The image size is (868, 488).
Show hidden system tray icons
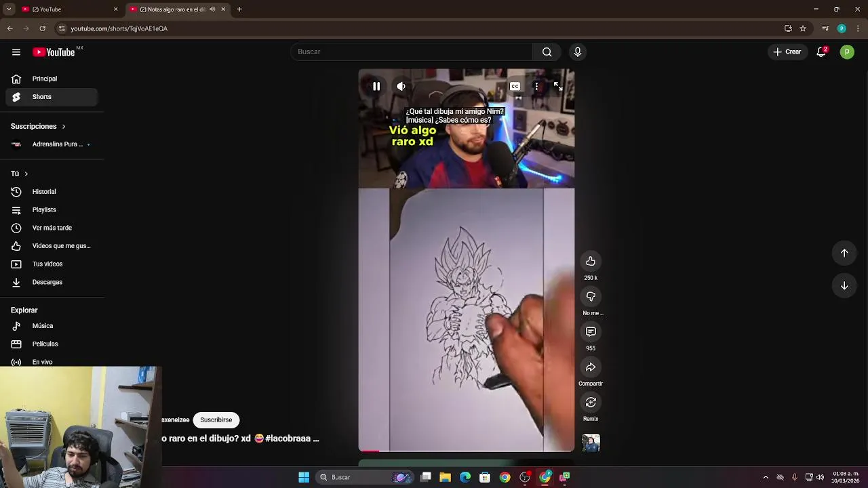point(766,477)
